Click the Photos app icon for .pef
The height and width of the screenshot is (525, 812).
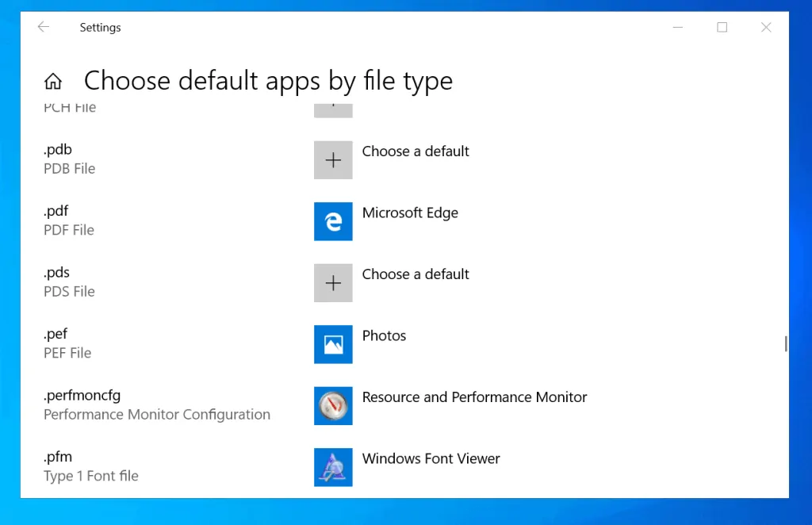coord(333,344)
